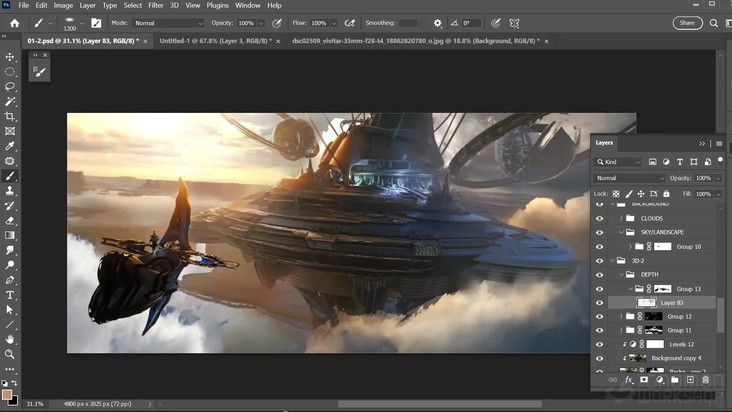Open the Select menu

[133, 6]
